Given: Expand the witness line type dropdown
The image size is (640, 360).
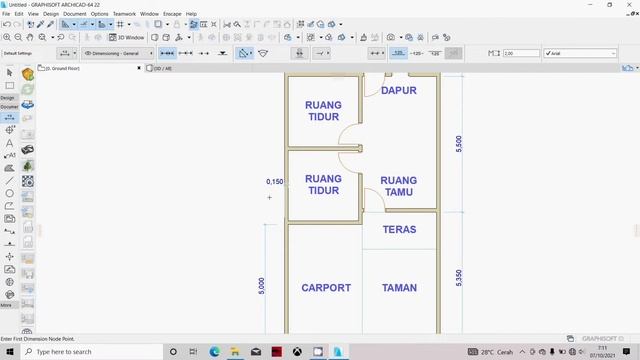Looking at the screenshot, I should point(376,53).
